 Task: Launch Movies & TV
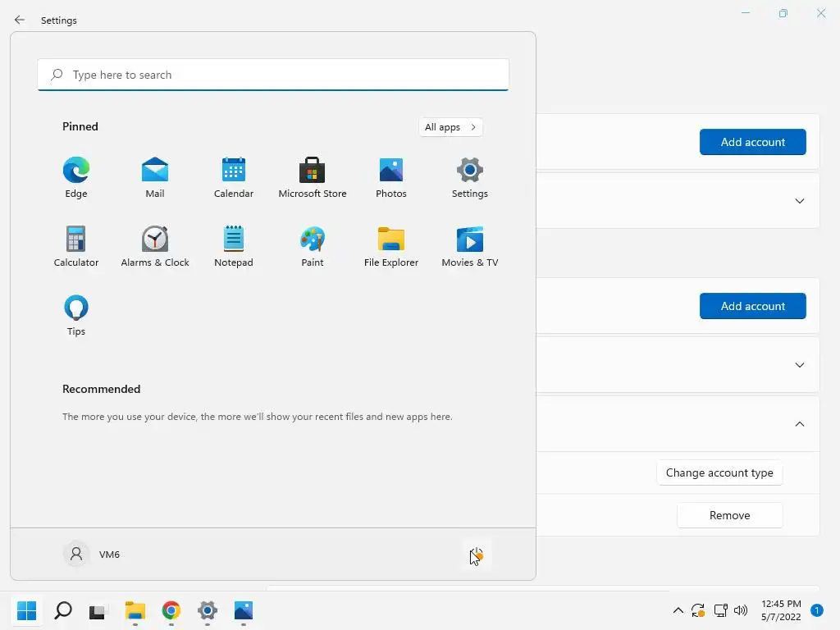click(x=470, y=247)
